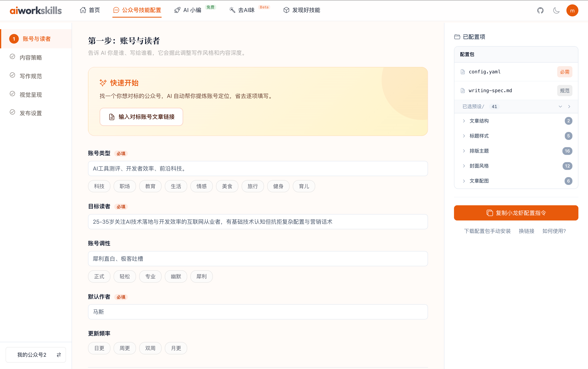Expand the 排版主题 preset group

point(516,151)
